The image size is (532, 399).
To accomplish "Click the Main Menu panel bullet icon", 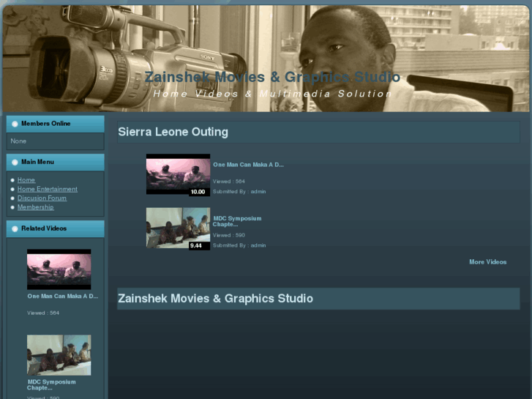I will click(15, 163).
